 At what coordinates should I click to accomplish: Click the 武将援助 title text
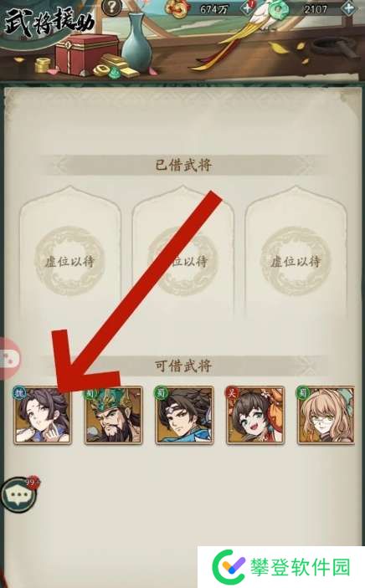click(49, 23)
